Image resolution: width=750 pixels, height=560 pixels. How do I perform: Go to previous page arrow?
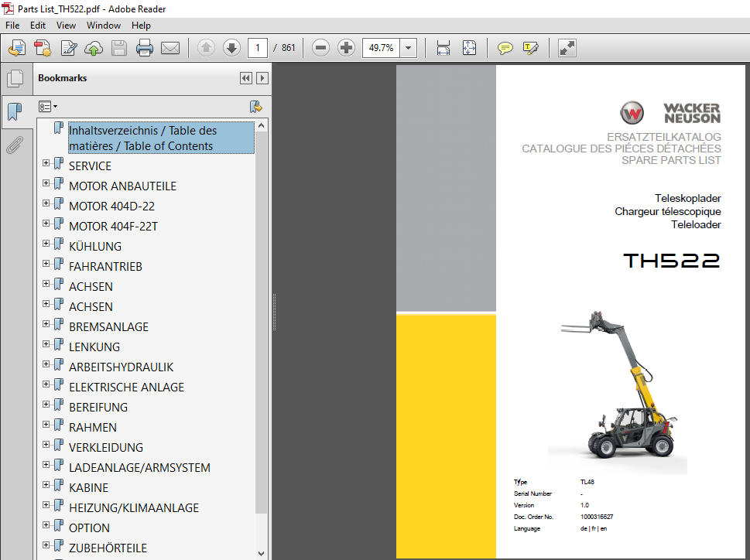pos(206,48)
